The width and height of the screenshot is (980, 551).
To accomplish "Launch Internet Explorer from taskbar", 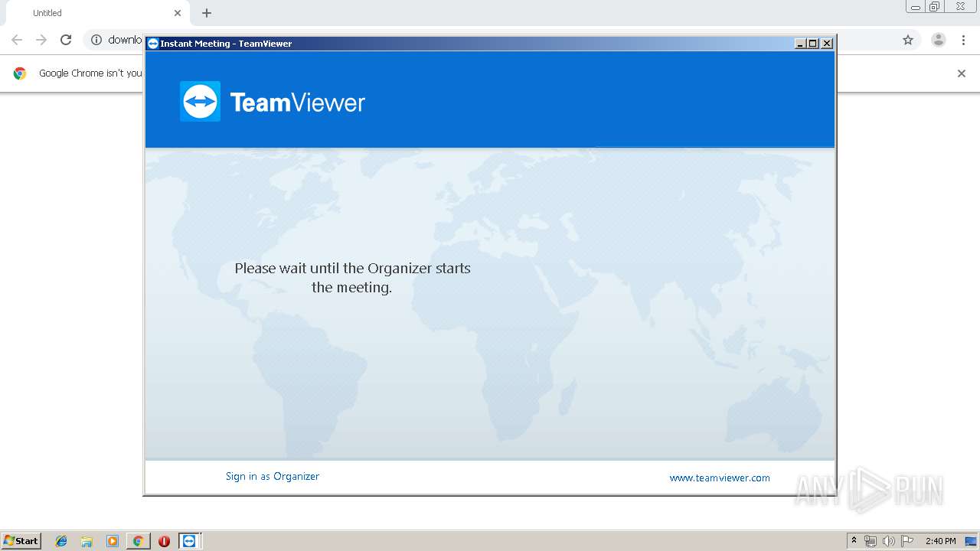I will (x=61, y=541).
